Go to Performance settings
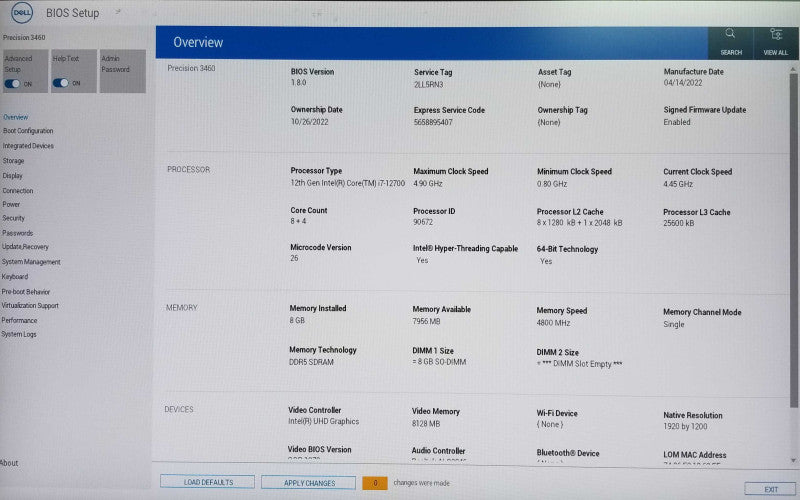This screenshot has height=500, width=800. pos(19,320)
